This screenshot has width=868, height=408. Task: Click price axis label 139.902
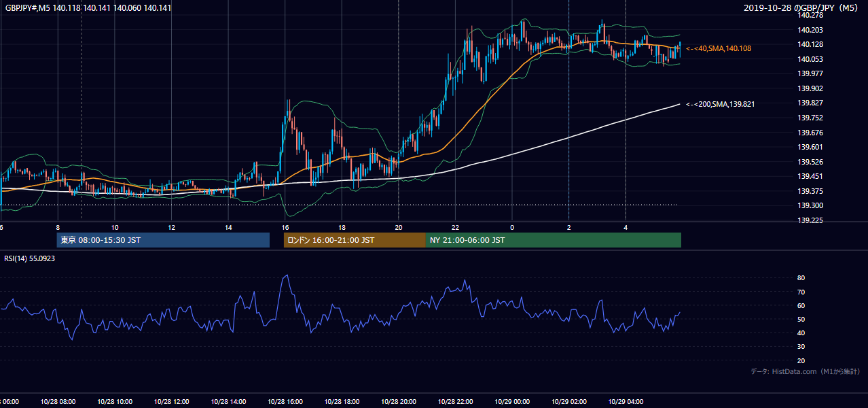tap(810, 88)
